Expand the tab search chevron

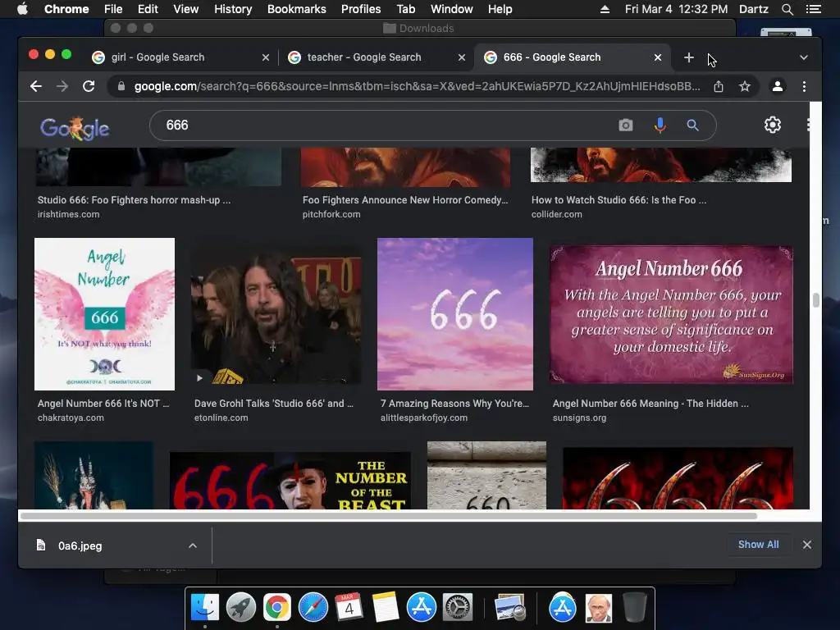pos(803,57)
